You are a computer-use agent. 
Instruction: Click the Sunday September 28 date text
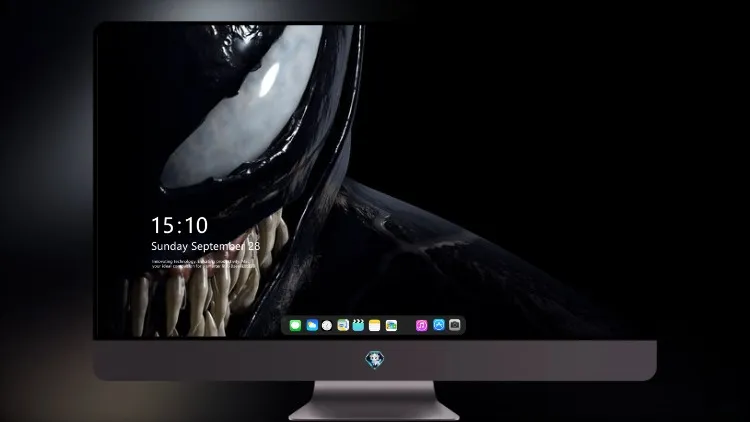click(x=206, y=246)
